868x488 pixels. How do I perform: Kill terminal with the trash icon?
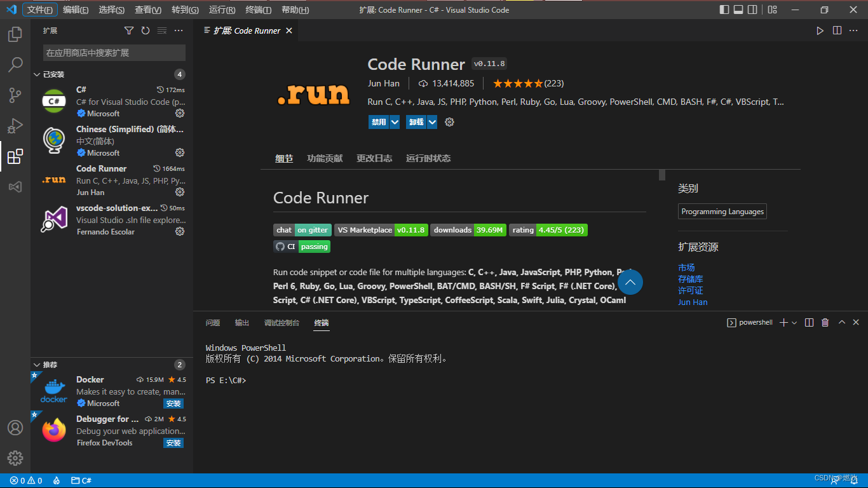coord(825,323)
